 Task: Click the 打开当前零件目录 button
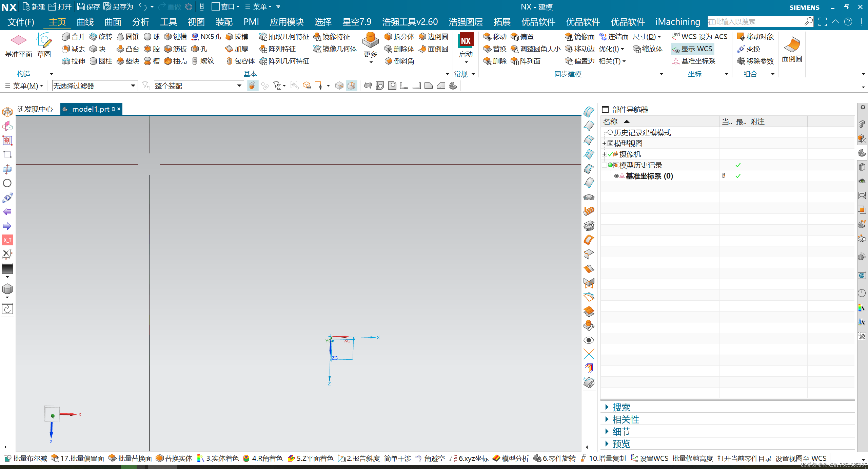coord(744,458)
